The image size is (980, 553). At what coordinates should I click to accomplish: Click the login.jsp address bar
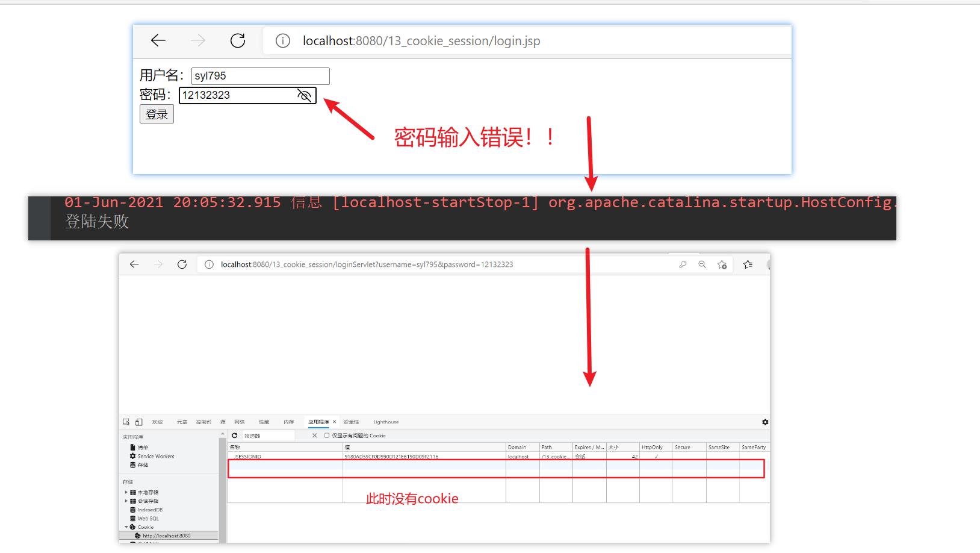pos(527,40)
